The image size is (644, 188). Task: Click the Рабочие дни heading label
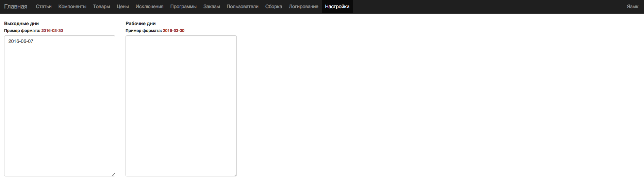(141, 23)
